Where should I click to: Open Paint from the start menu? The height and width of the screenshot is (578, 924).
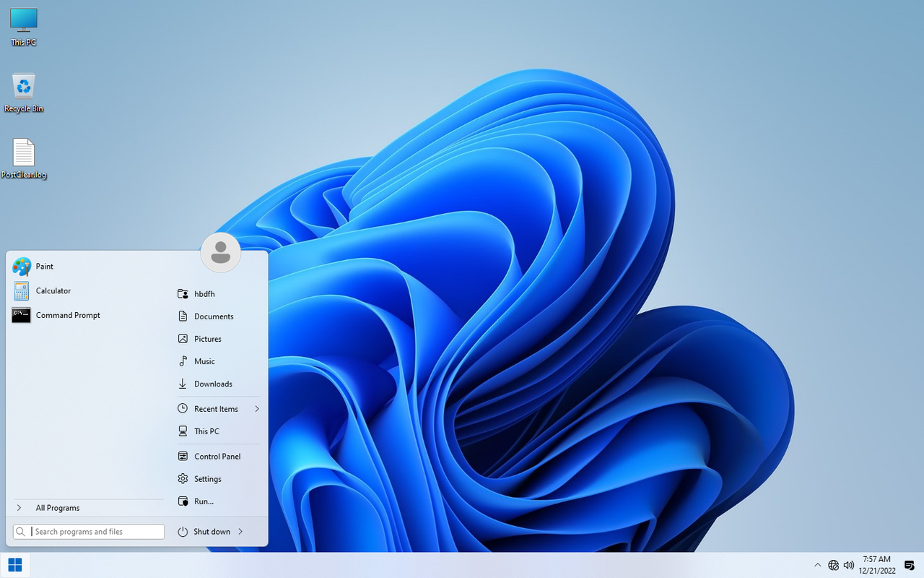pyautogui.click(x=87, y=267)
